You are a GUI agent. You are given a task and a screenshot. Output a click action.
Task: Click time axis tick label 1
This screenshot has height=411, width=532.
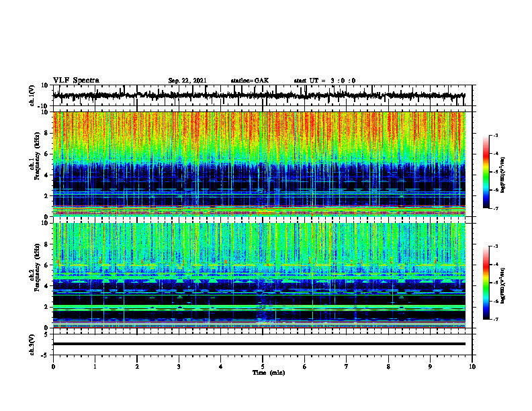pos(95,367)
